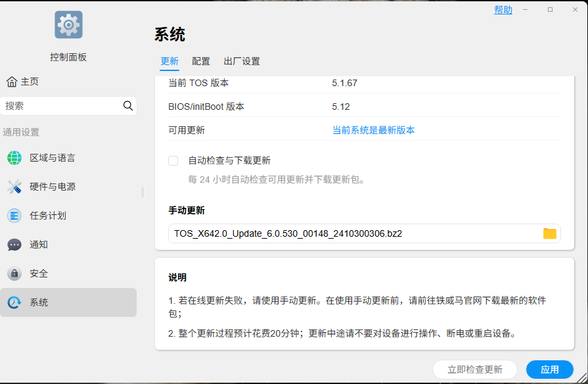Maximize the control panel window

click(550, 10)
